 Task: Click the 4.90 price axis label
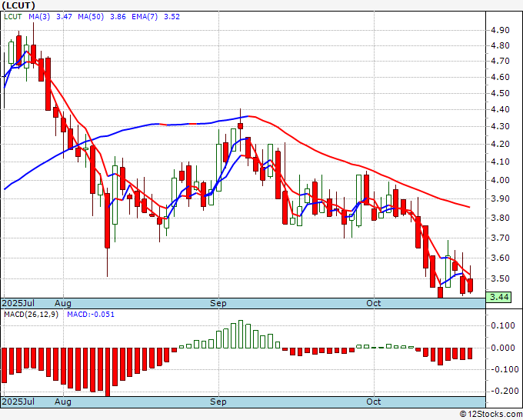pyautogui.click(x=500, y=30)
